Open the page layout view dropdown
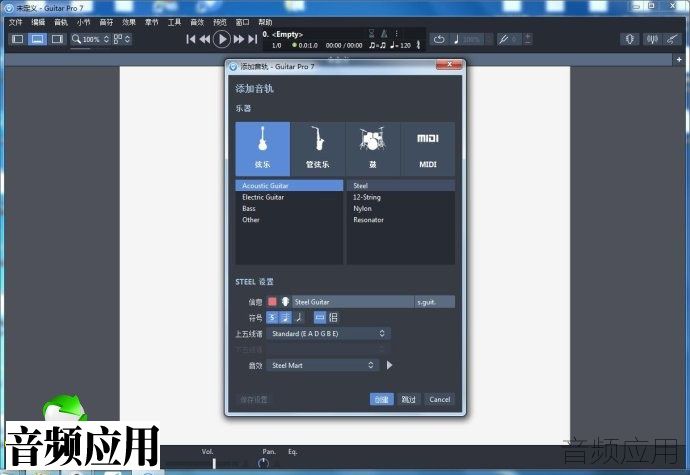Viewport: 690px width, 475px height. [122, 39]
